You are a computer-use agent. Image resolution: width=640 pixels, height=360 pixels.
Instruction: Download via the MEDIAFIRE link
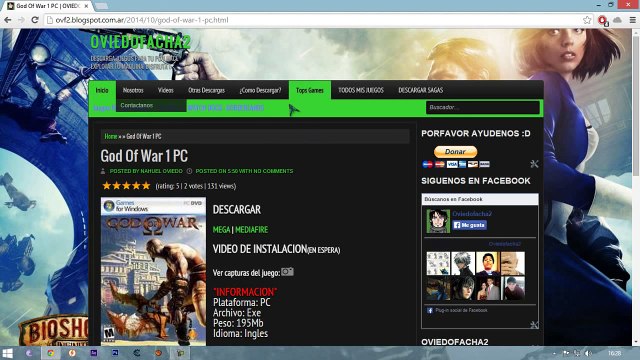pos(251,230)
